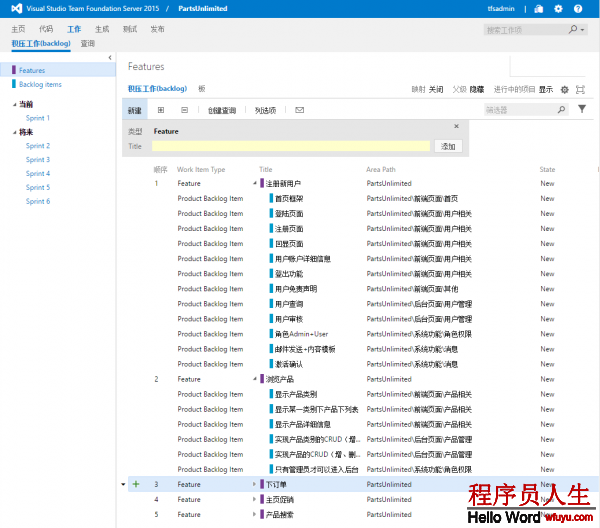This screenshot has width=600, height=528.
Task: Toggle the funnel filter icon
Action: (582, 109)
